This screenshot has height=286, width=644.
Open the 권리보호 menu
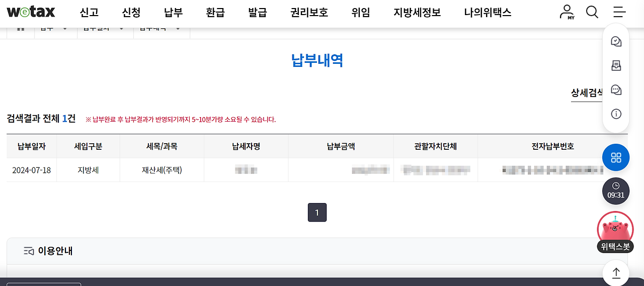[309, 13]
